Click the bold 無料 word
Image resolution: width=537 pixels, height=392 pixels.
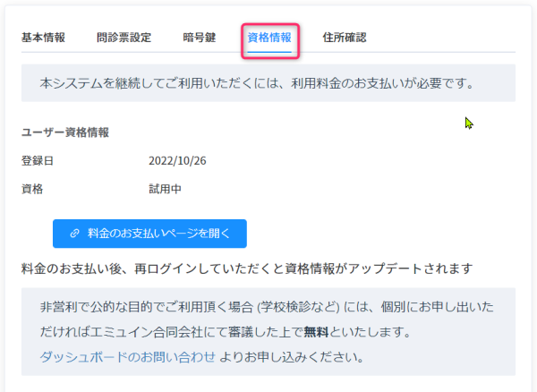[317, 332]
